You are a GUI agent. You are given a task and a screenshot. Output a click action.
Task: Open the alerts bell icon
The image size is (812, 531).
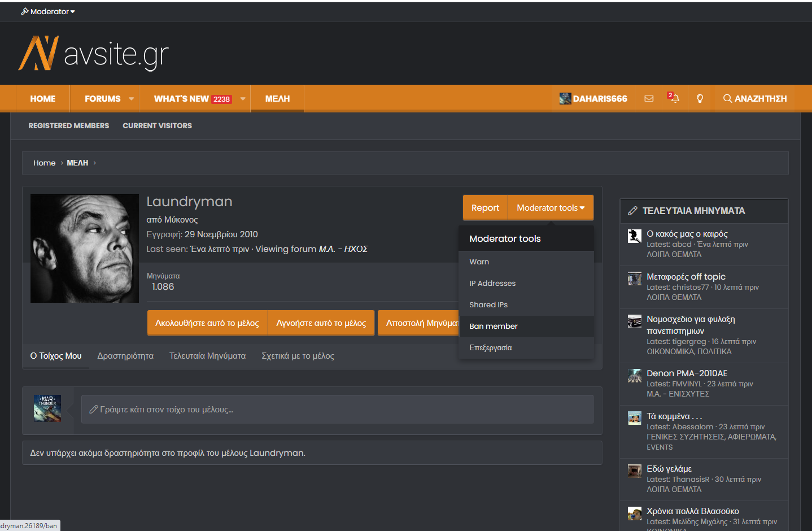(674, 98)
